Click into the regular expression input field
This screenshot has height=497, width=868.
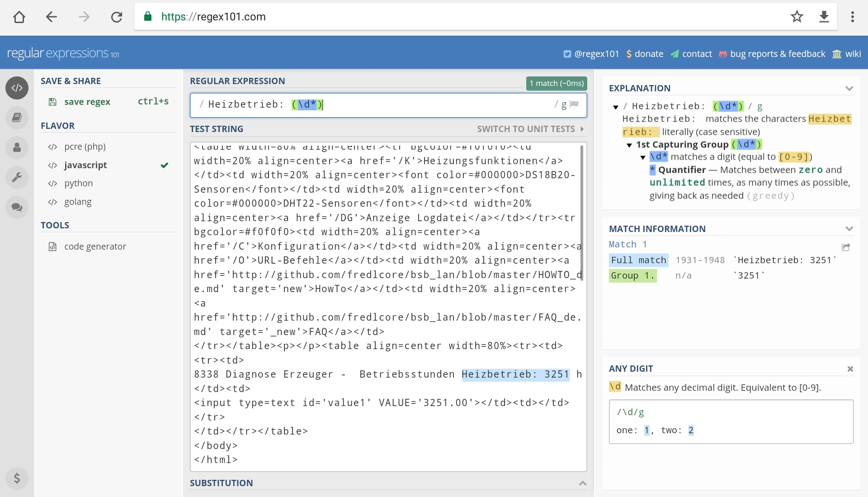(x=388, y=105)
